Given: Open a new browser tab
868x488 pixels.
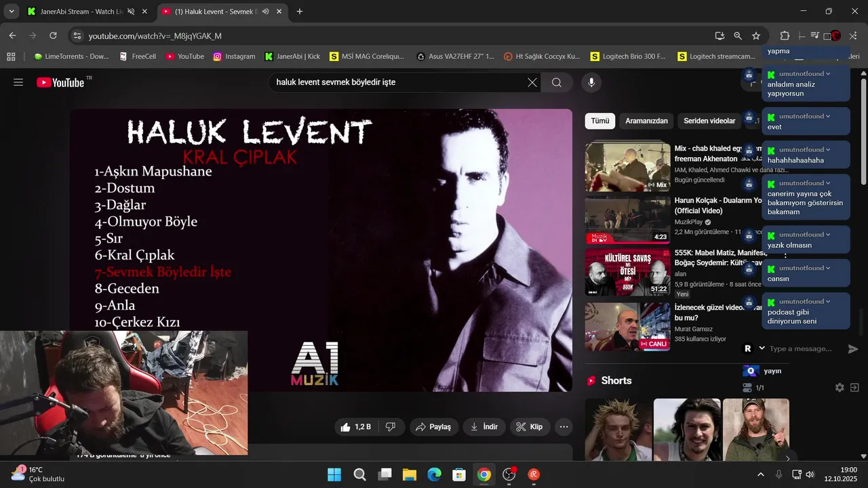Looking at the screenshot, I should tap(300, 12).
